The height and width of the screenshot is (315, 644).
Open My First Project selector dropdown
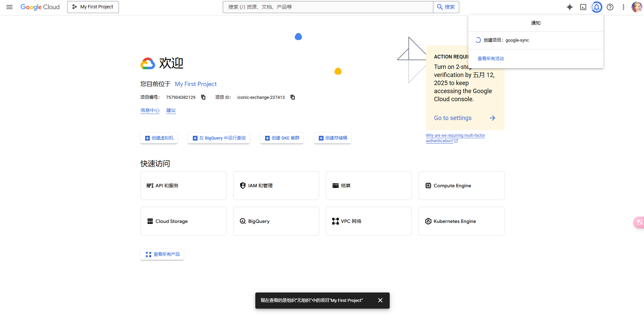pos(93,7)
